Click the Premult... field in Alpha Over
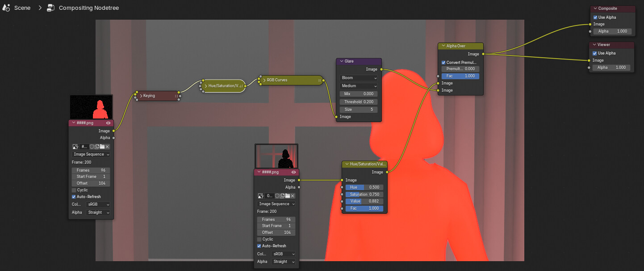Image resolution: width=644 pixels, height=271 pixels. 460,69
